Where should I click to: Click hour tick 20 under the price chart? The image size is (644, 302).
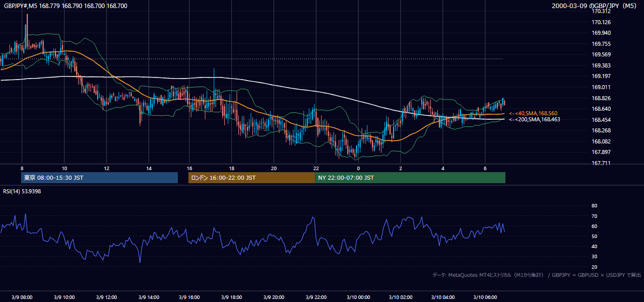pyautogui.click(x=274, y=168)
